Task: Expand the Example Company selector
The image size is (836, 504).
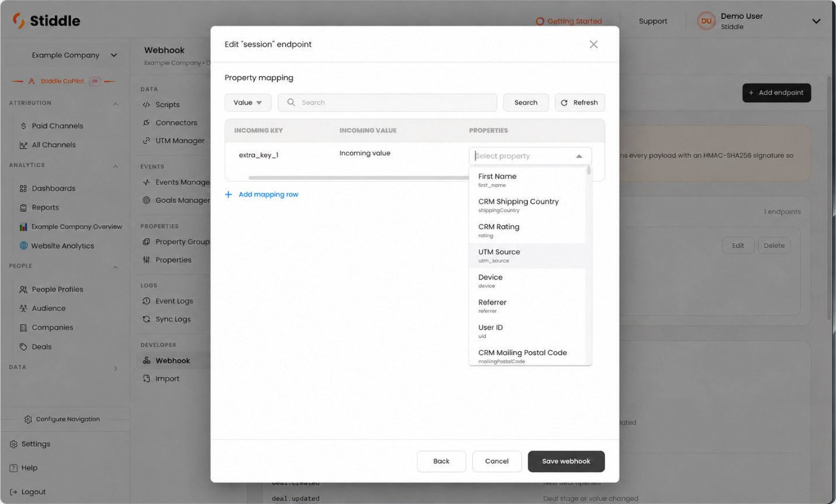Action: (x=74, y=55)
